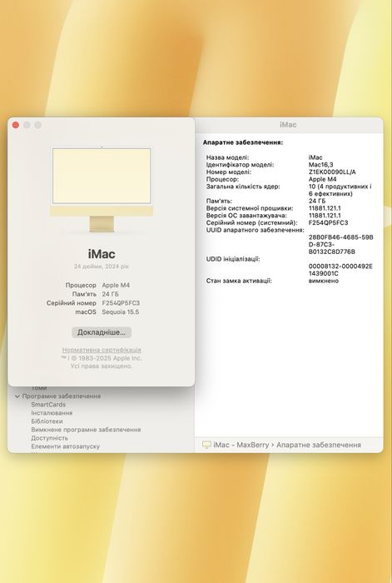Click iMac - MaxBerry in path bar

click(x=241, y=445)
